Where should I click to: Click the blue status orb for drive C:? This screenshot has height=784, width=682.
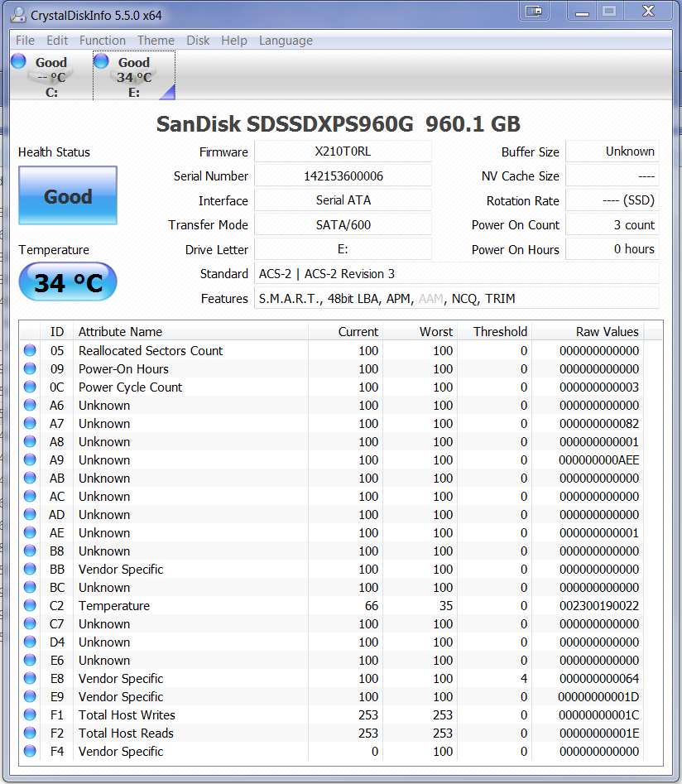tap(18, 61)
